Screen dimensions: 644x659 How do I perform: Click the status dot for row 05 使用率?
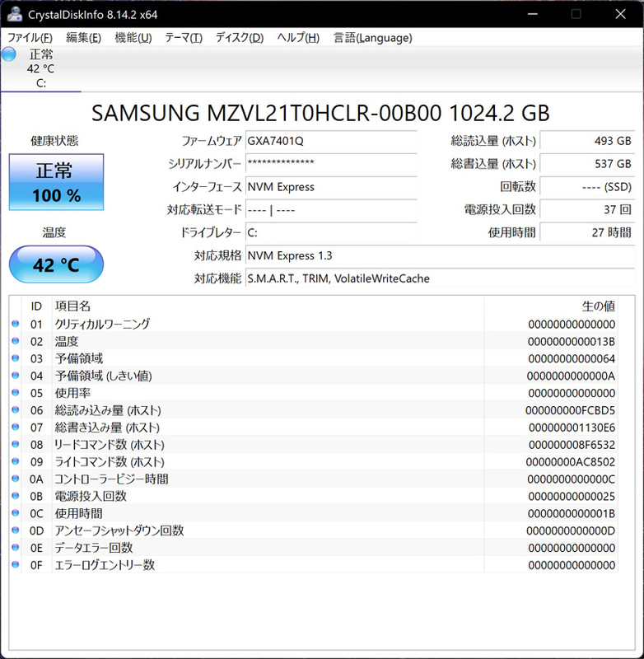pos(16,393)
